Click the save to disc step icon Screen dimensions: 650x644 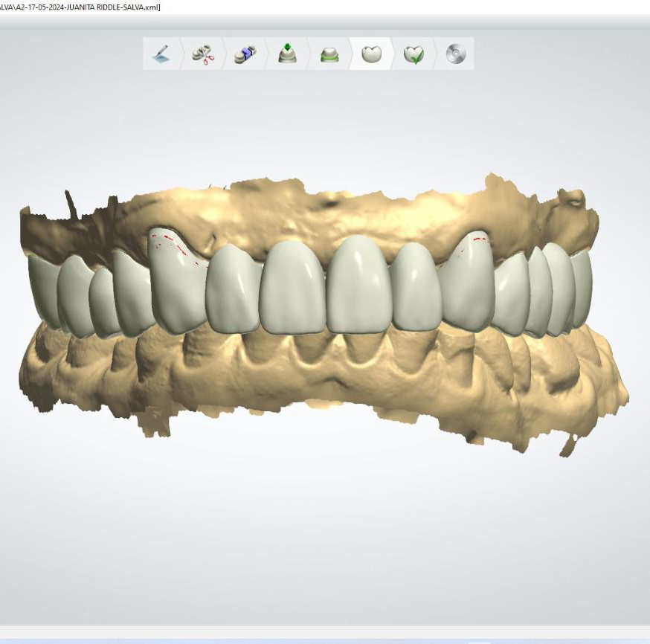coord(455,54)
